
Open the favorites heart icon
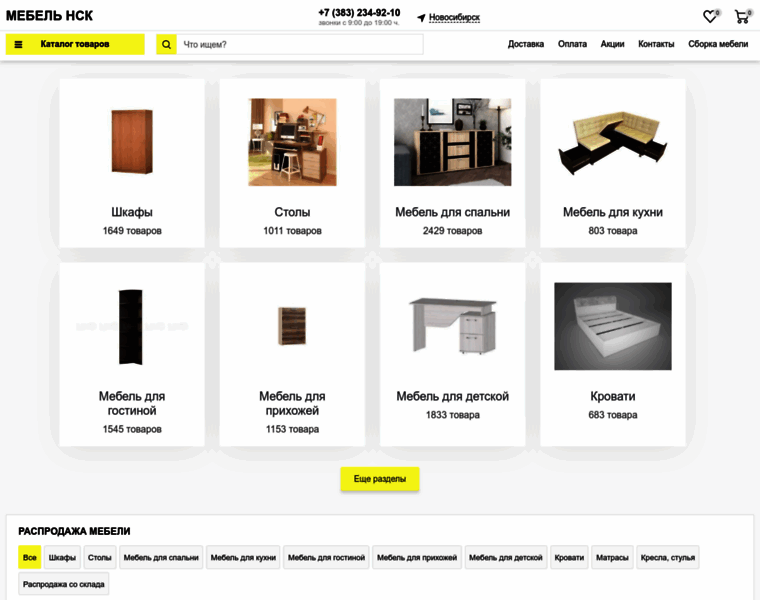point(710,17)
